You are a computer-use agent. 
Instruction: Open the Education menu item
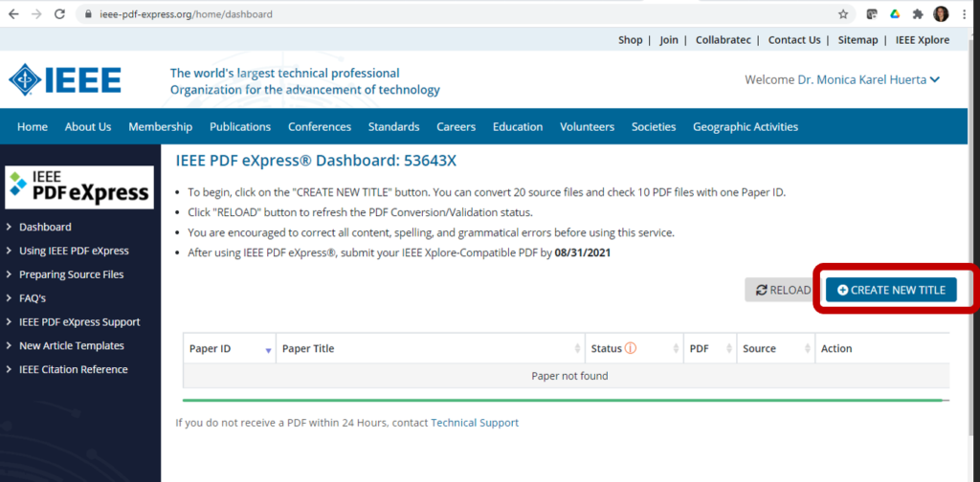[518, 127]
